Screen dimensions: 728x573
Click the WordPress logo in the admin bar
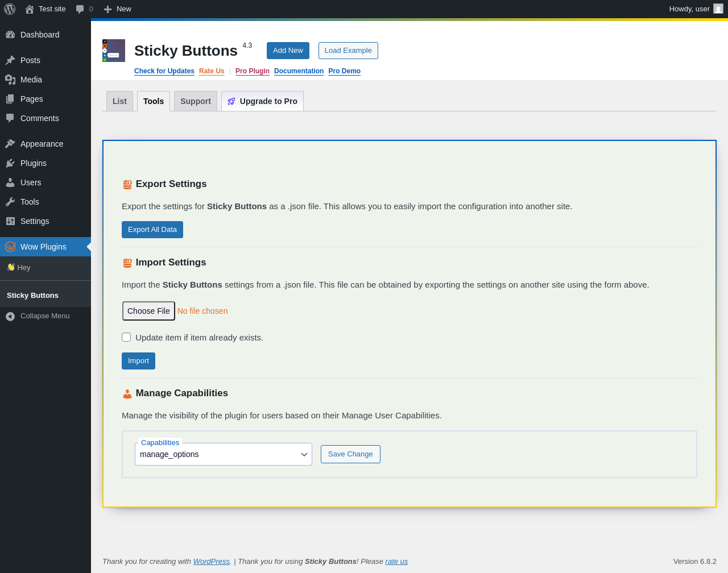(x=10, y=9)
